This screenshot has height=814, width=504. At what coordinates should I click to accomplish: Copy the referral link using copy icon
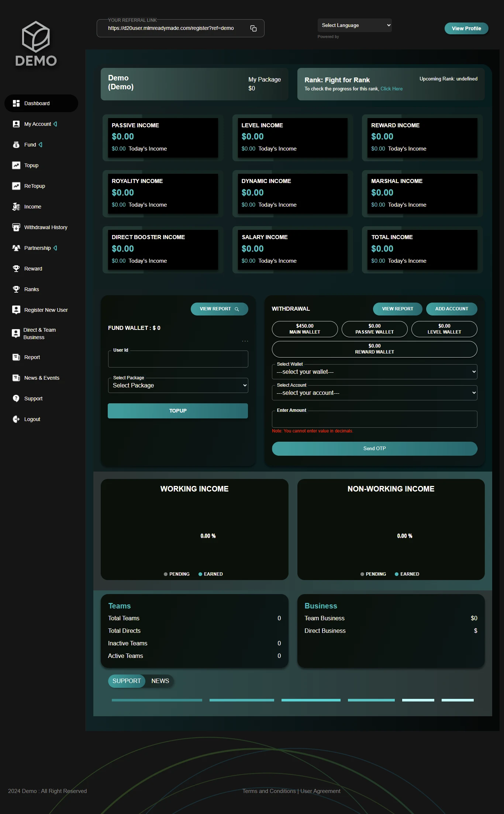pyautogui.click(x=253, y=28)
